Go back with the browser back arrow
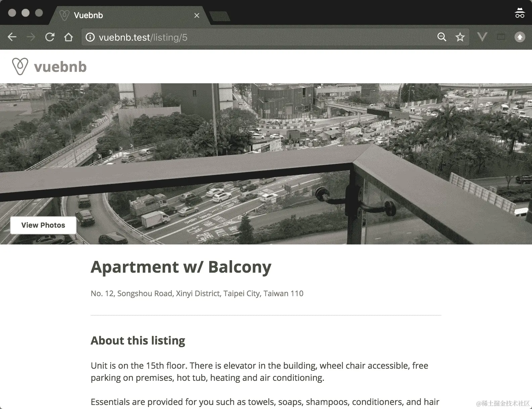The height and width of the screenshot is (409, 532). point(12,37)
